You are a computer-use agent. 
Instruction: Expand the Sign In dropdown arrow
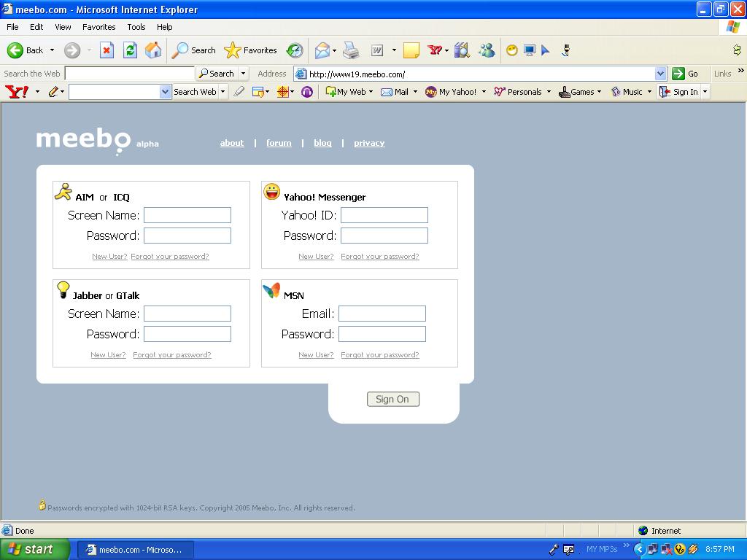point(705,91)
